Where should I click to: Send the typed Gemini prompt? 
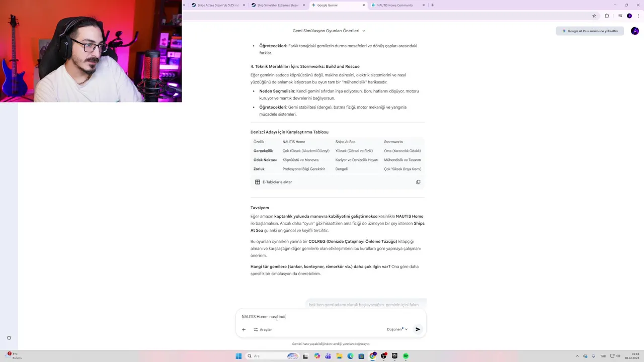pos(418,329)
